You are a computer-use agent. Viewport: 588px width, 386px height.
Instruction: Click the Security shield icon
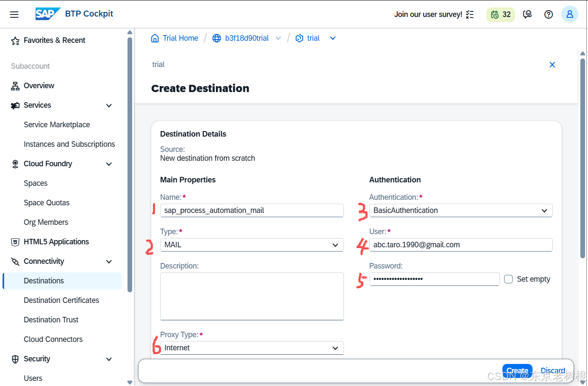pyautogui.click(x=15, y=359)
